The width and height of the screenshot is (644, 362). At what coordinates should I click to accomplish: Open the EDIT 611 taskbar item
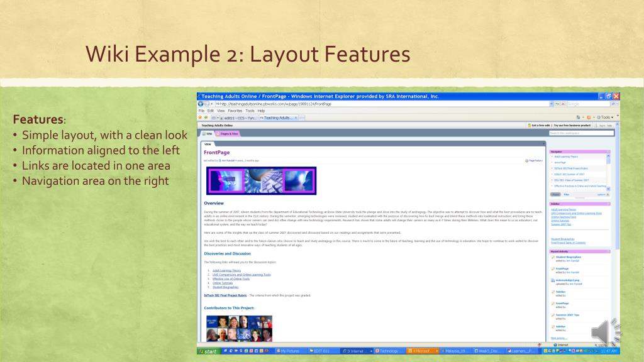coord(323,351)
